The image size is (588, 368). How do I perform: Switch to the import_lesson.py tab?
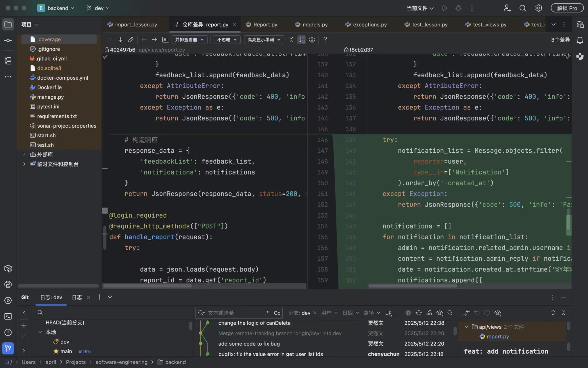pyautogui.click(x=132, y=24)
